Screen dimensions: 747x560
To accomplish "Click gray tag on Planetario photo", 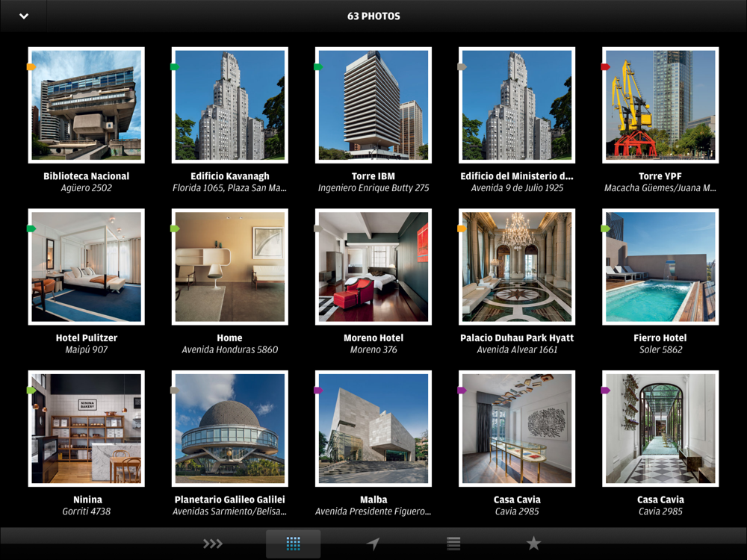I will (x=175, y=391).
